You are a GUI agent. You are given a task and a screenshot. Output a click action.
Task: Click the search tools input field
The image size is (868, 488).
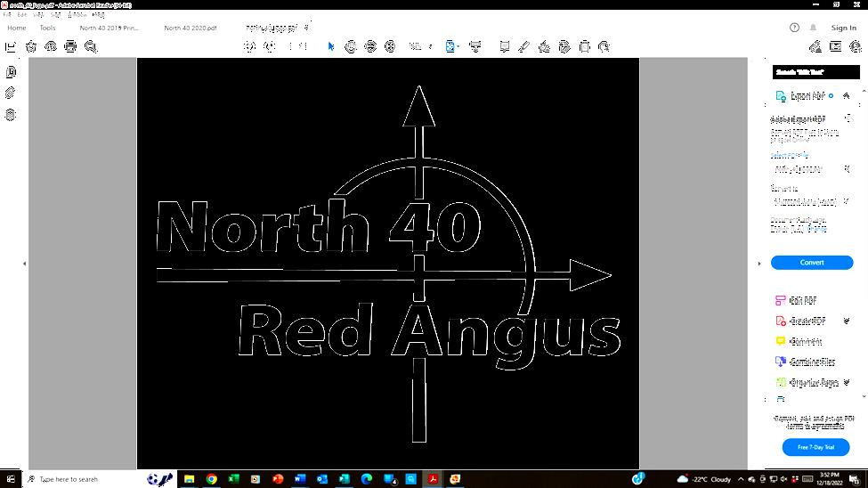coord(816,72)
